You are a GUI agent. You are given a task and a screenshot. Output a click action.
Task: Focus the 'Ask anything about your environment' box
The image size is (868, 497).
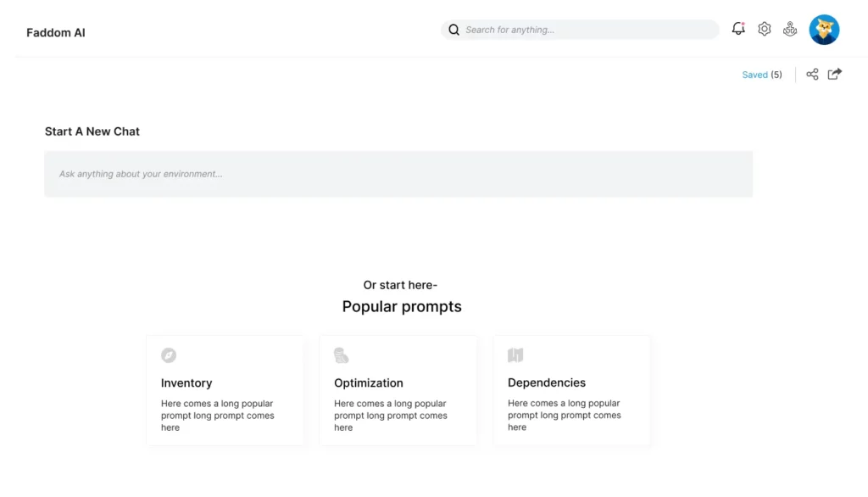[398, 174]
